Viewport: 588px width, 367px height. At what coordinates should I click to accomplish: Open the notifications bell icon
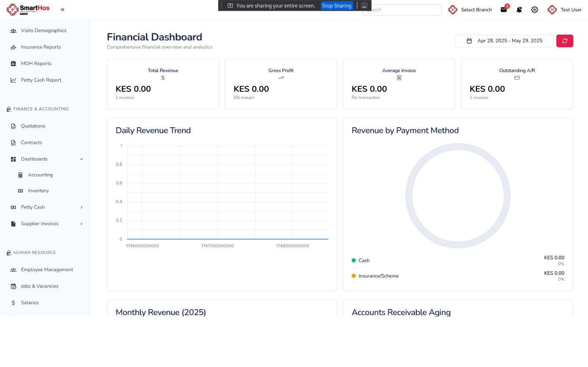pos(519,10)
